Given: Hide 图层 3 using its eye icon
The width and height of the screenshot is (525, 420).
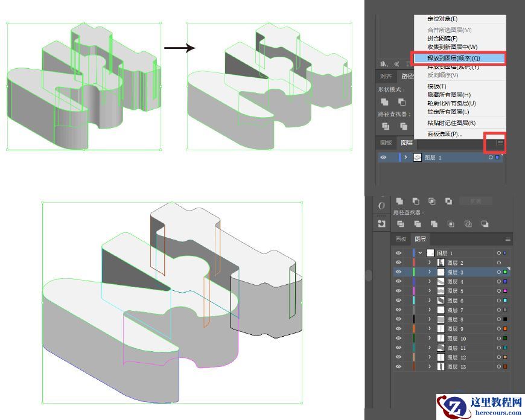Looking at the screenshot, I should pos(398,272).
